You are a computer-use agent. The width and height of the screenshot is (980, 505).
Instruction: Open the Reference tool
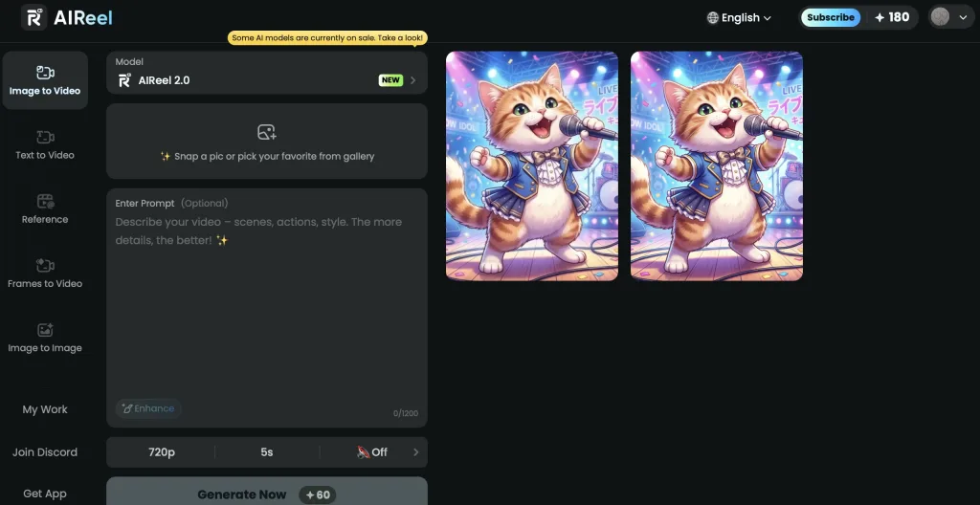pos(45,209)
